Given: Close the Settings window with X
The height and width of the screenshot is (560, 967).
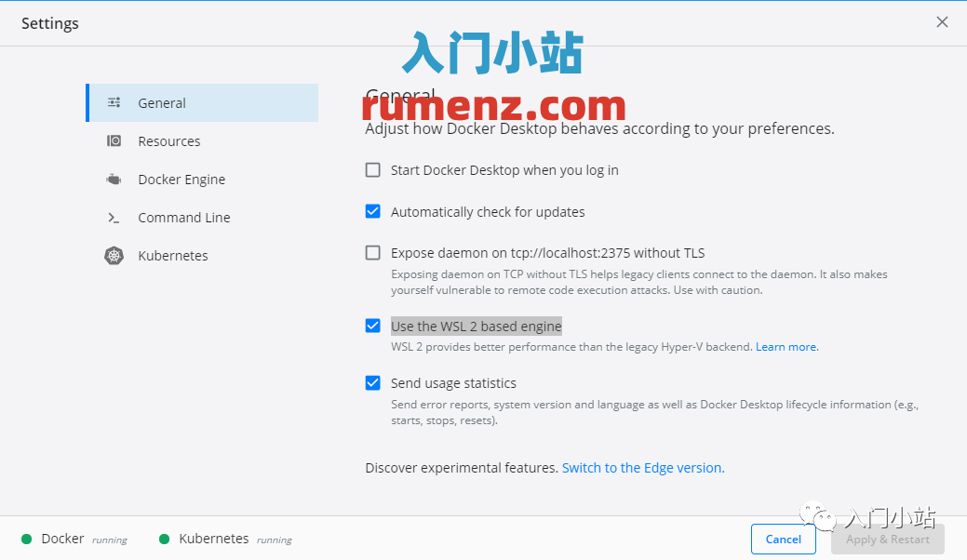Looking at the screenshot, I should 942,22.
